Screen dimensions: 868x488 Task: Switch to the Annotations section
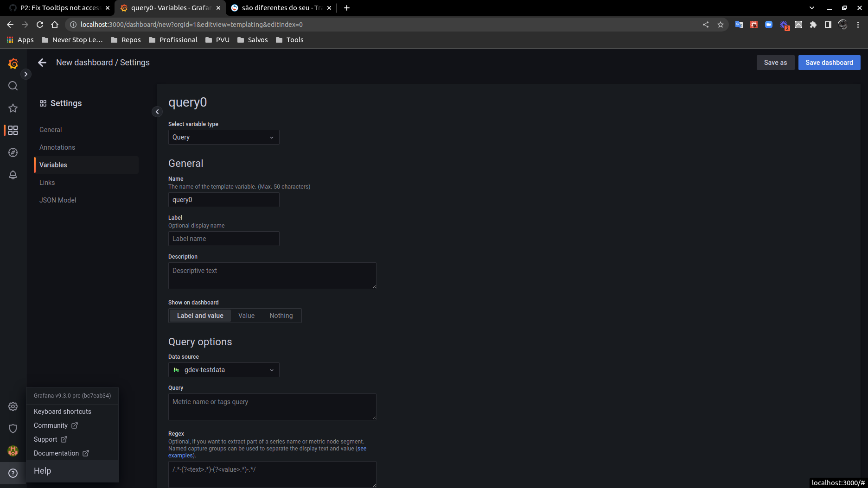pos(57,147)
